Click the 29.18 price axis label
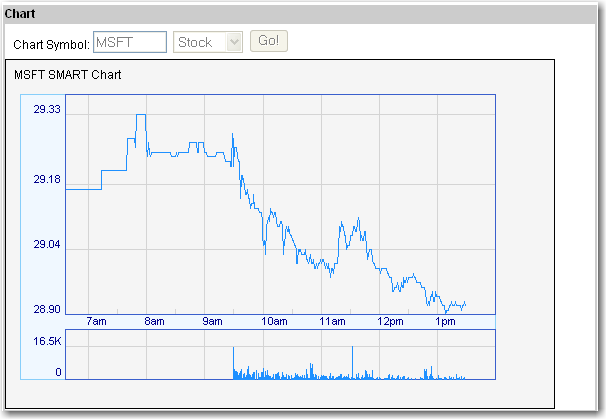 pyautogui.click(x=47, y=180)
